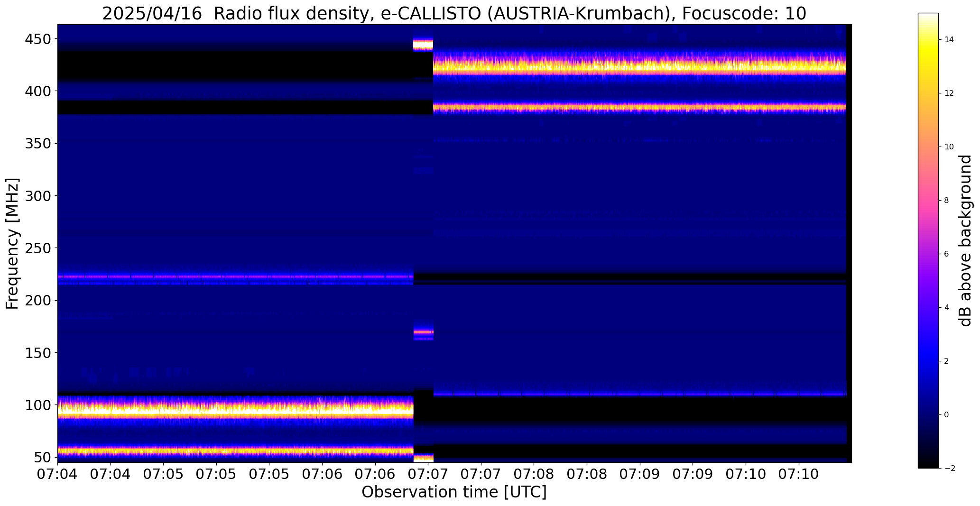Viewport: 980px width, 506px height.
Task: Select the 200 frequency axis tick label
Action: click(x=37, y=300)
